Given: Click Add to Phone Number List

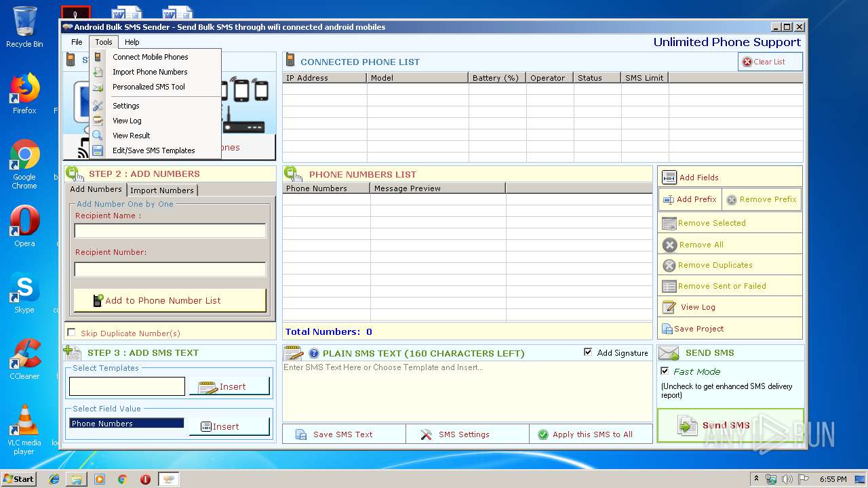Looking at the screenshot, I should (170, 300).
